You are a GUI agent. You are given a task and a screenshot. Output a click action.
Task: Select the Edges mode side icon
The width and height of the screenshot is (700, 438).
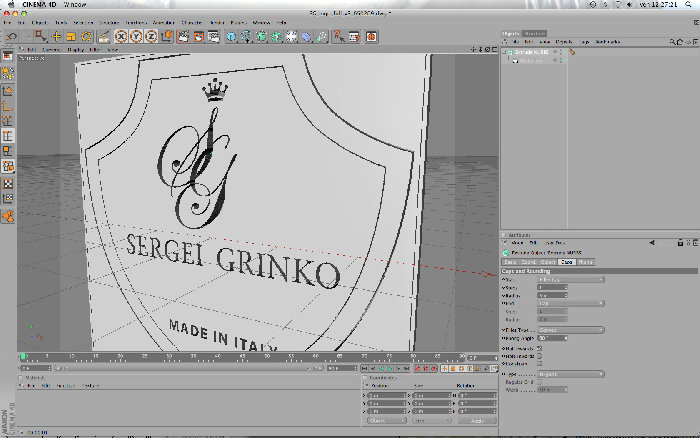pos(8,136)
